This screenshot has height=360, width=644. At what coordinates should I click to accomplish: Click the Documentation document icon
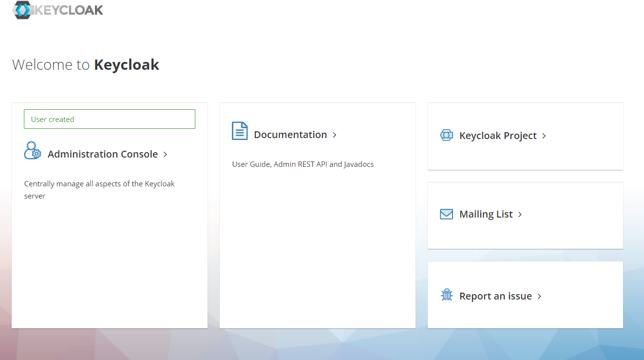coord(240,131)
